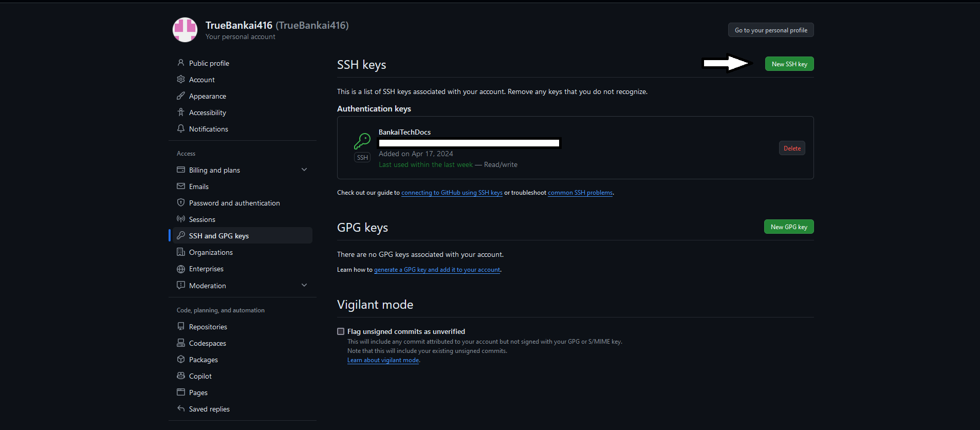Delete the BankaiTechDocs SSH key
The width and height of the screenshot is (980, 430).
pyautogui.click(x=792, y=148)
